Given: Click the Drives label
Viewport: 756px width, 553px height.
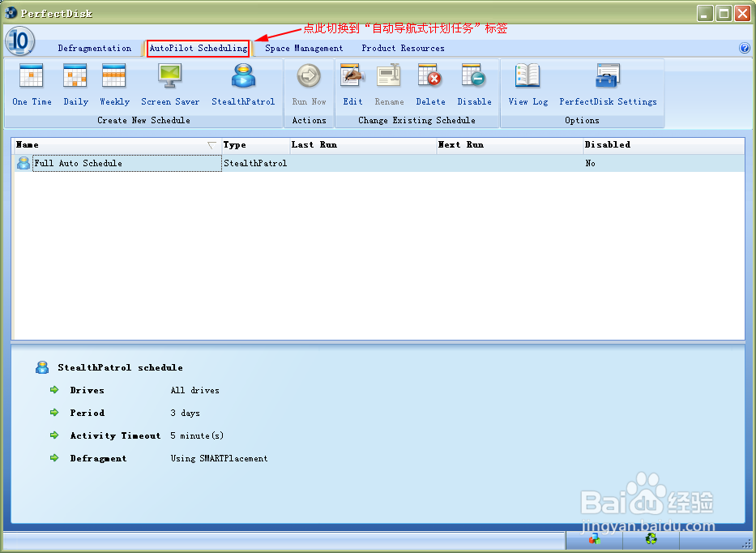Looking at the screenshot, I should [x=87, y=390].
